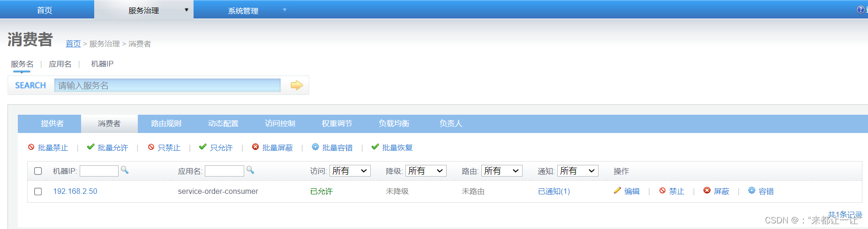The height and width of the screenshot is (229, 868).
Task: Click the 只允许 green check icon
Action: tap(203, 147)
